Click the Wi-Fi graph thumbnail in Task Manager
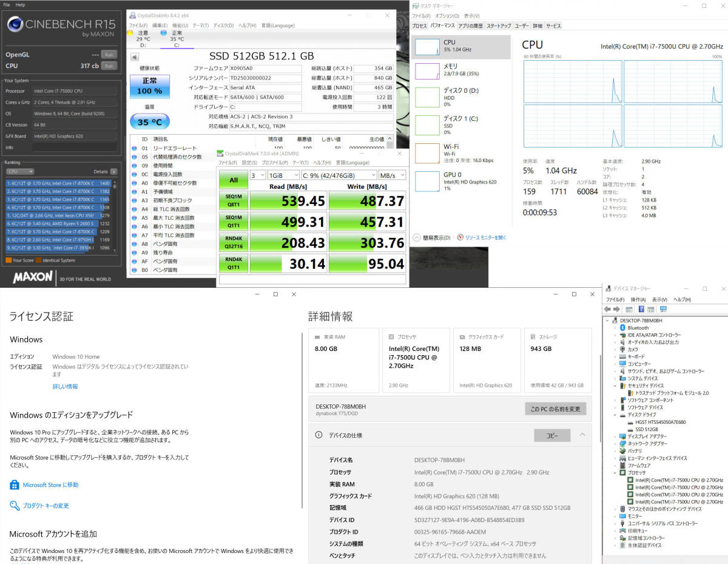728x564 pixels. (427, 152)
